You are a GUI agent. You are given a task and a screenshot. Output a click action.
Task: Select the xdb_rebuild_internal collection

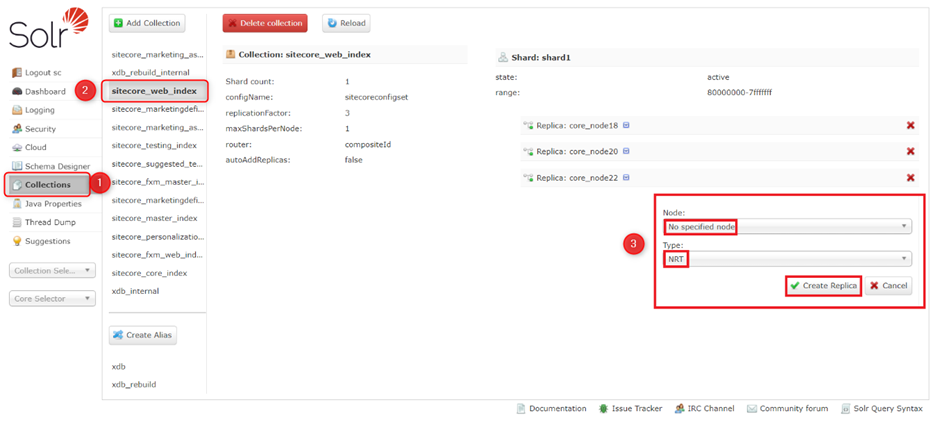coord(150,72)
